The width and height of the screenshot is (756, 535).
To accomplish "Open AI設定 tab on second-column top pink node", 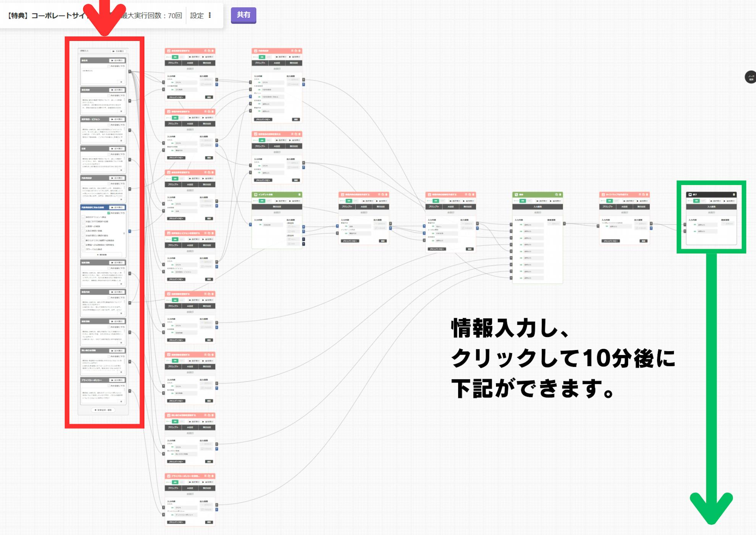I will pyautogui.click(x=277, y=63).
